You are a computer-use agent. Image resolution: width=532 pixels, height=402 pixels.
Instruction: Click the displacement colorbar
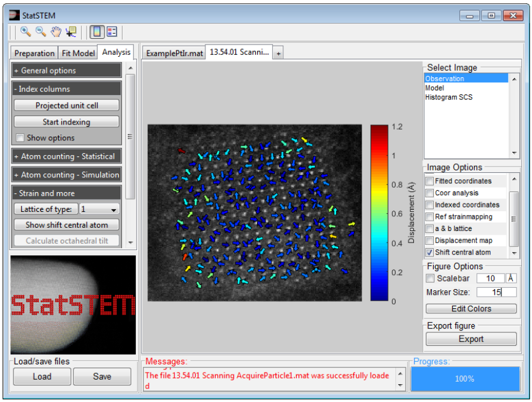(x=379, y=212)
